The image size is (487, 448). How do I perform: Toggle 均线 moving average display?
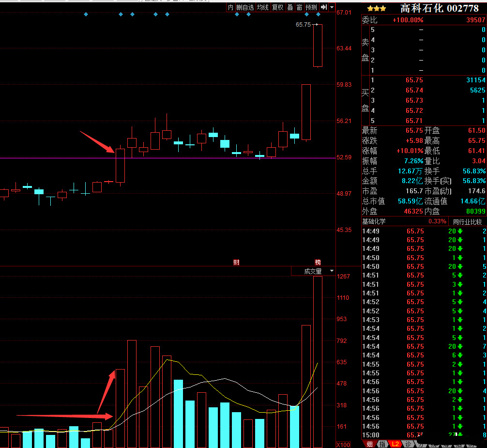262,7
